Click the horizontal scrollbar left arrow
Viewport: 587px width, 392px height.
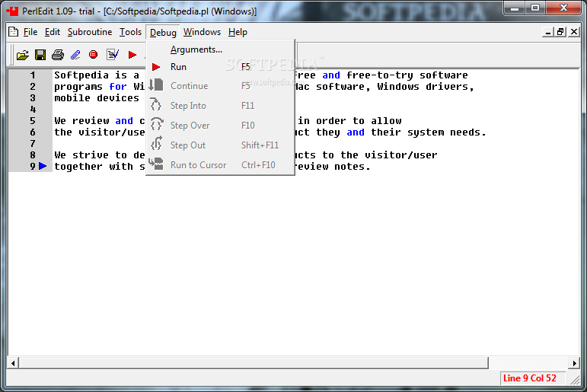13,363
